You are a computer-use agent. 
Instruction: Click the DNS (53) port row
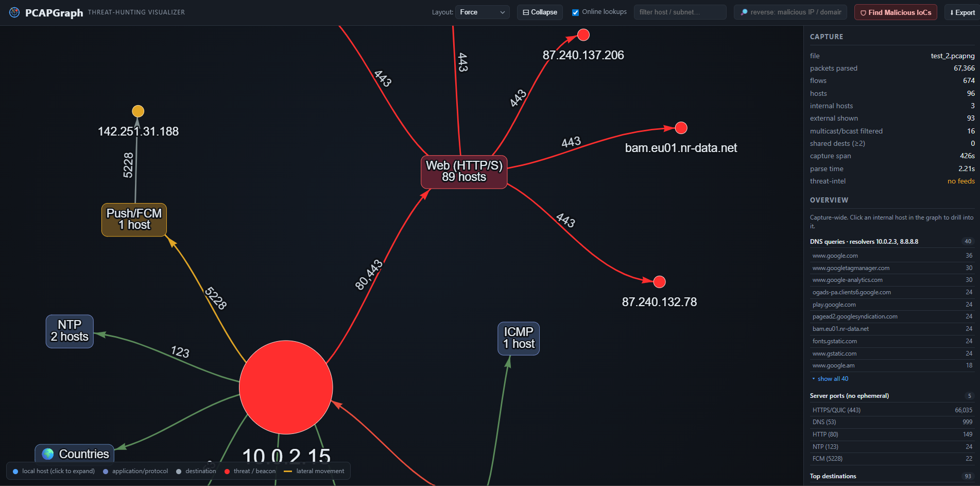tap(892, 422)
